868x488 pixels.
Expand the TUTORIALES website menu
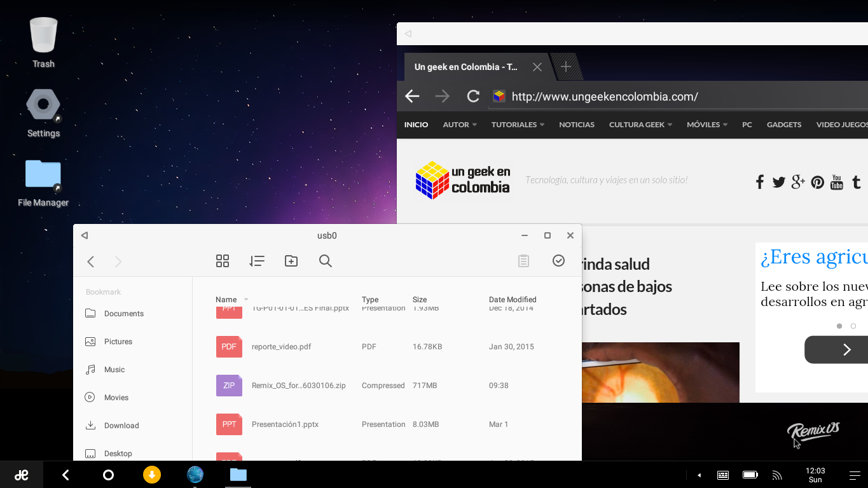coord(518,125)
